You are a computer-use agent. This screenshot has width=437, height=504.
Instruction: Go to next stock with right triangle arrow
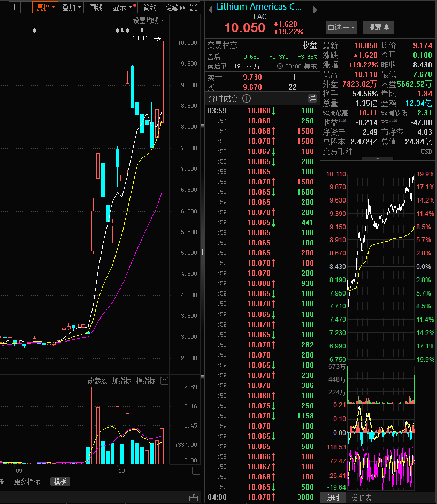[x=315, y=10]
